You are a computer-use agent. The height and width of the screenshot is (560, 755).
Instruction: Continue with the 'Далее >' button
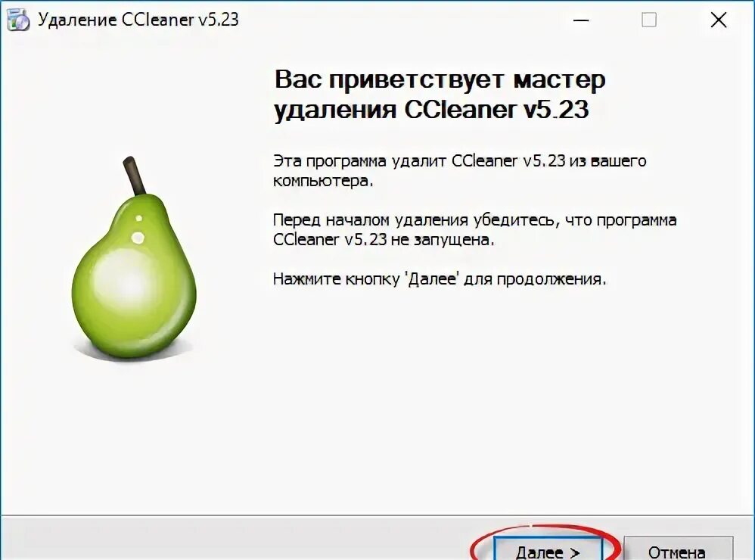point(548,549)
